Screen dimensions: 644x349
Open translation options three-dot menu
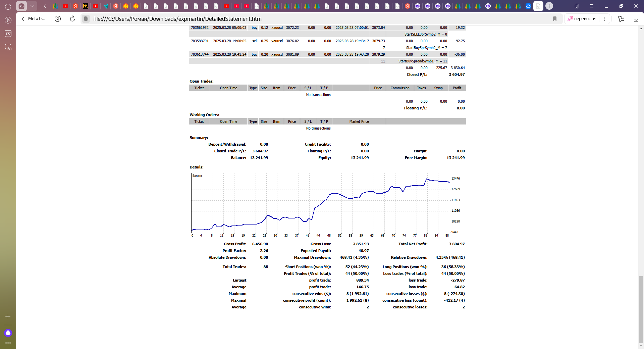(x=605, y=19)
